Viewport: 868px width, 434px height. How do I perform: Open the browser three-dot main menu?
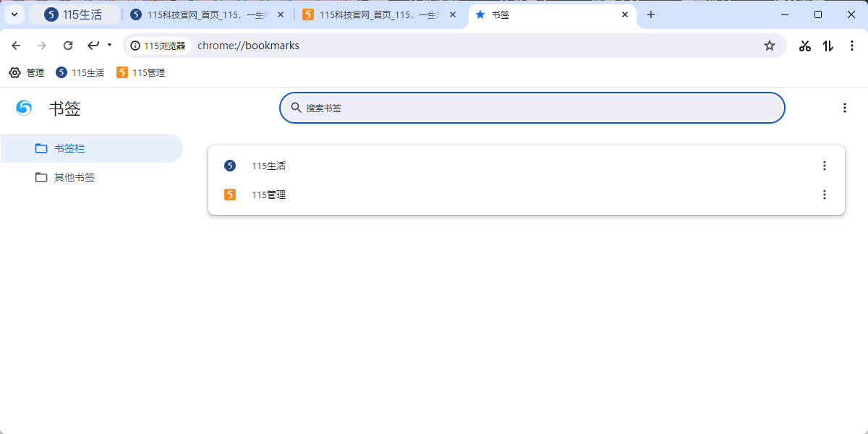click(851, 46)
